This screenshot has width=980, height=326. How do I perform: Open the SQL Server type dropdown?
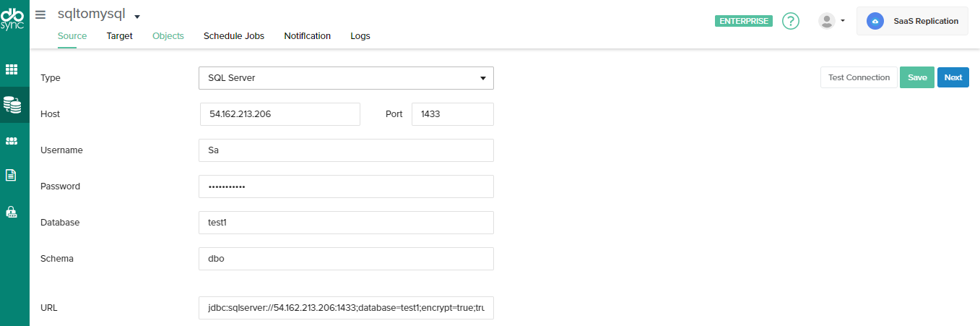click(x=346, y=78)
